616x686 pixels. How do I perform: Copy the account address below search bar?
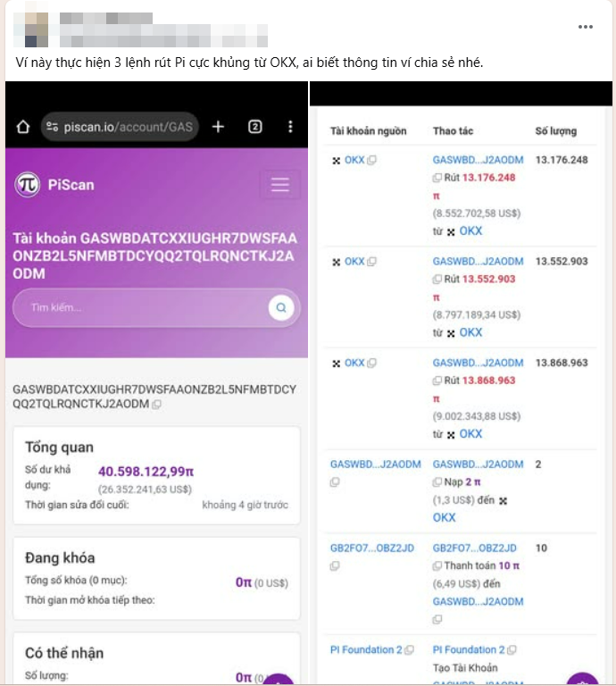(x=157, y=405)
